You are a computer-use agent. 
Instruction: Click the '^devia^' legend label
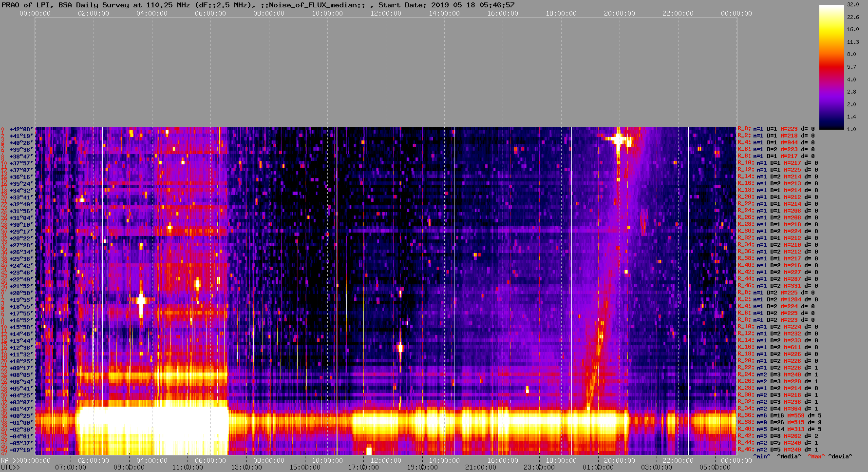coord(840,456)
